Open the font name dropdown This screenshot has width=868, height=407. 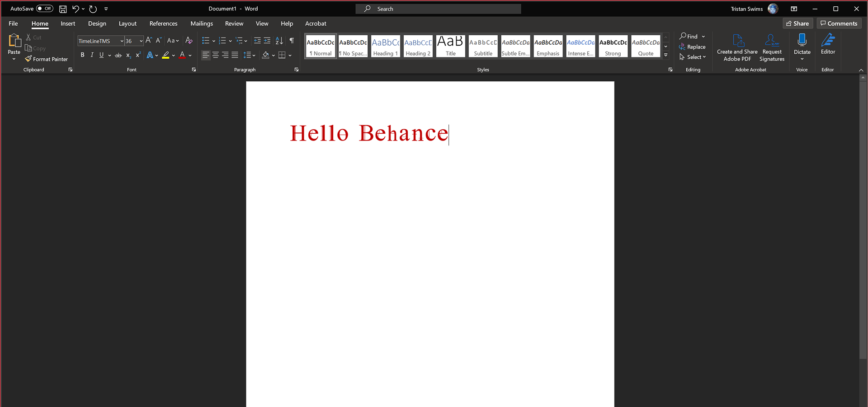(122, 41)
